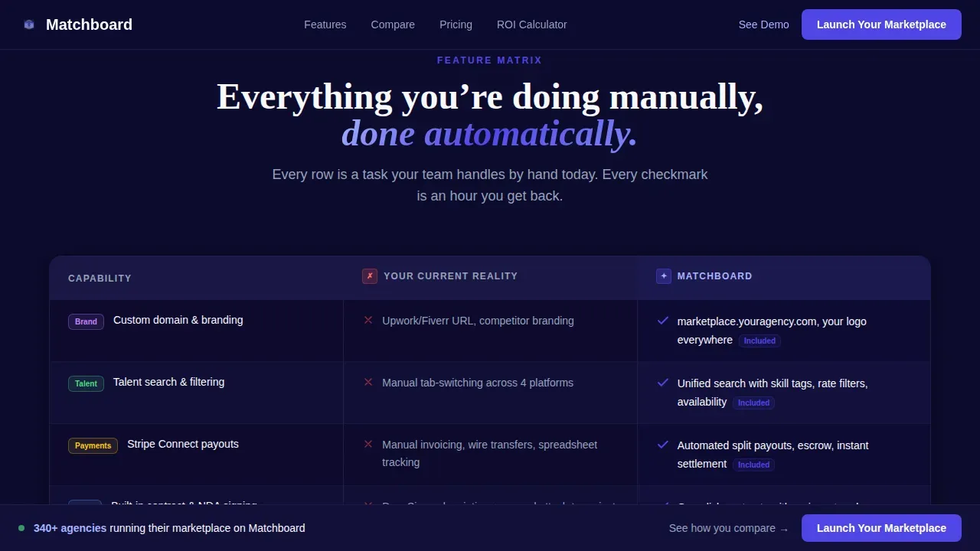Click Manual tab-switching across 4 platforms text
The image size is (980, 551).
478,383
